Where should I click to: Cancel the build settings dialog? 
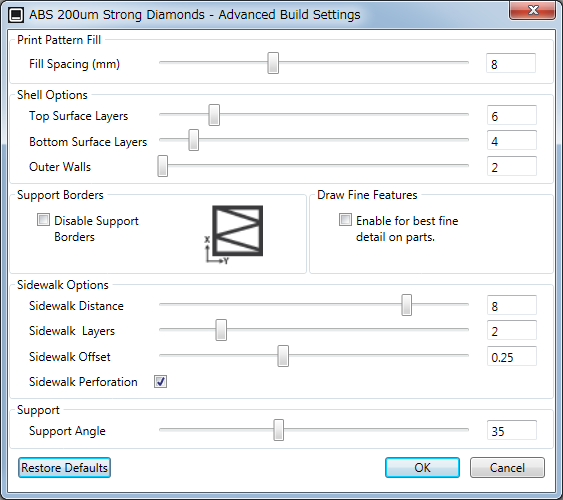507,467
